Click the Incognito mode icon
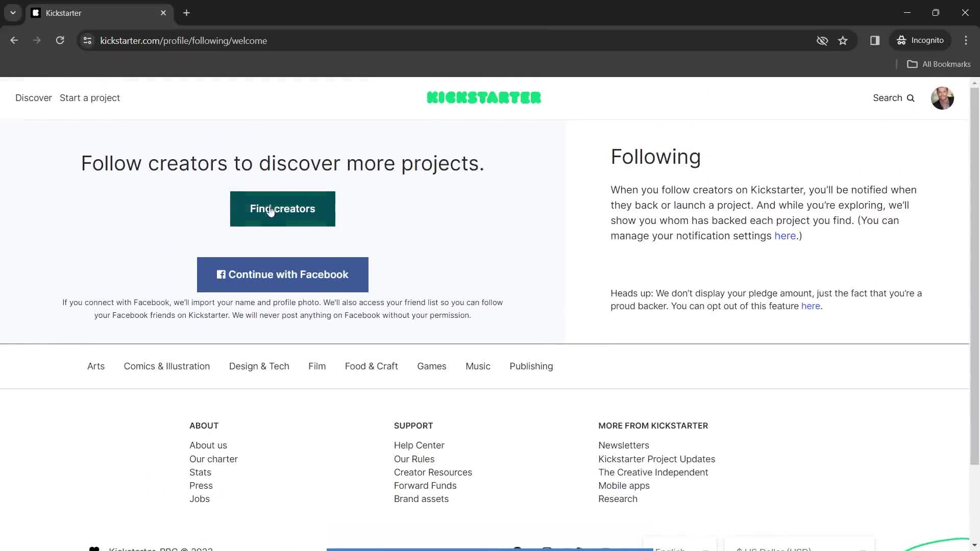The image size is (980, 551). coord(902,40)
